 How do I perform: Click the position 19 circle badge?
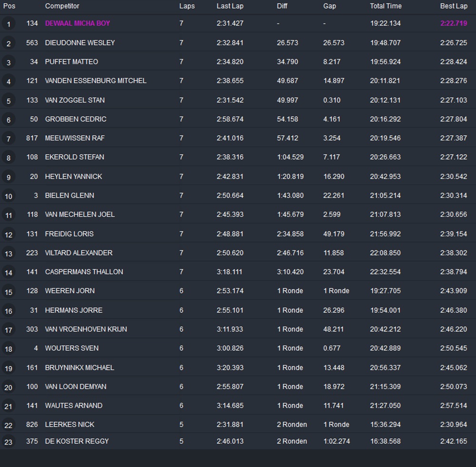tap(8, 368)
